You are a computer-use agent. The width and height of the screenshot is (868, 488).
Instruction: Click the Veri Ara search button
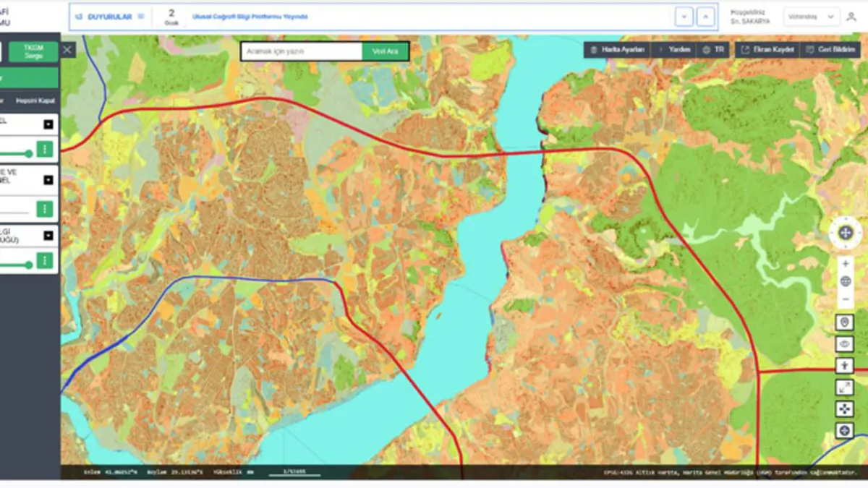click(385, 51)
